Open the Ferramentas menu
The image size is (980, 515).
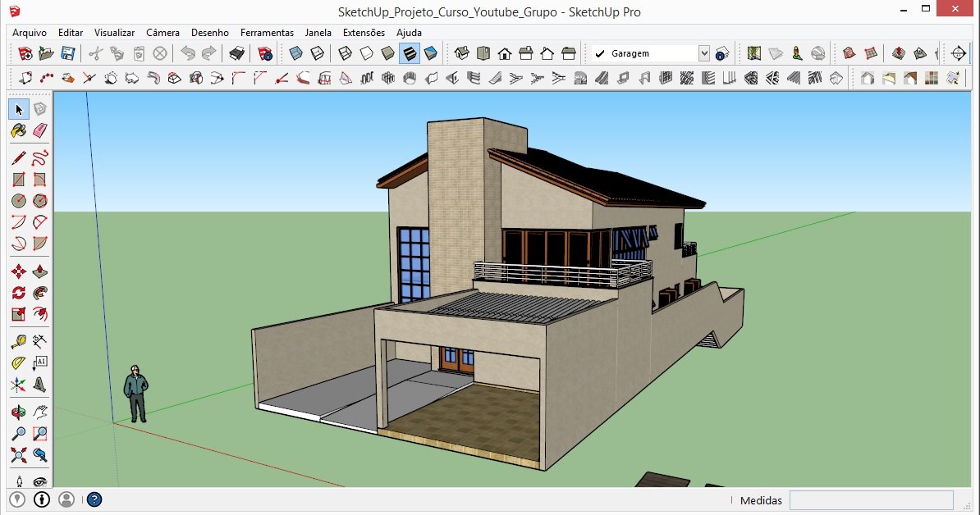coord(267,33)
